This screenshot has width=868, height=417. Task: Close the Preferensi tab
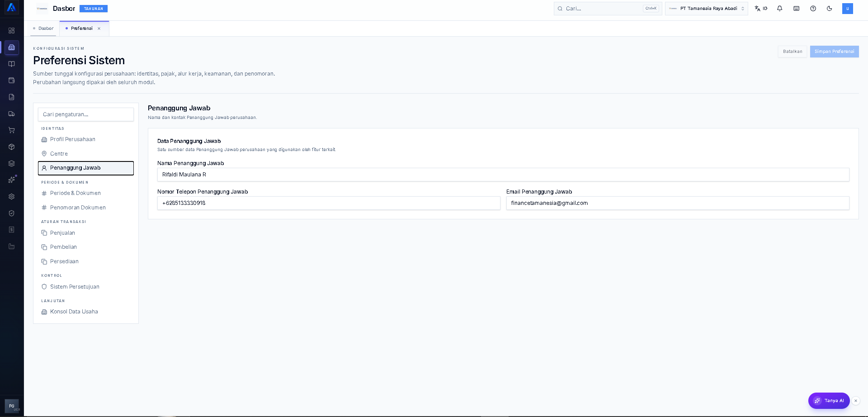click(x=99, y=28)
